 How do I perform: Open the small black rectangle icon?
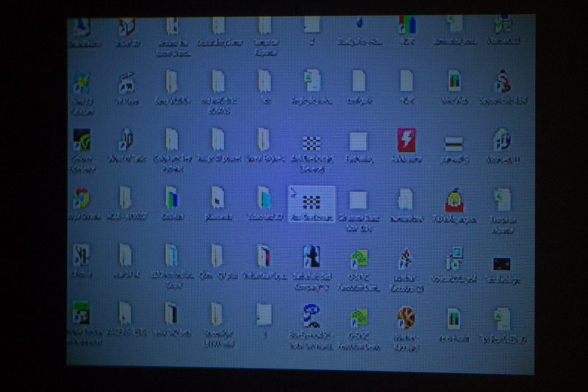502,264
